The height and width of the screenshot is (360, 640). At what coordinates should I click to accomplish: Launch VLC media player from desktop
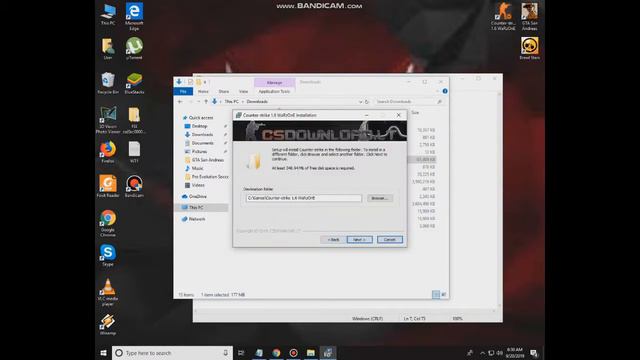[108, 292]
